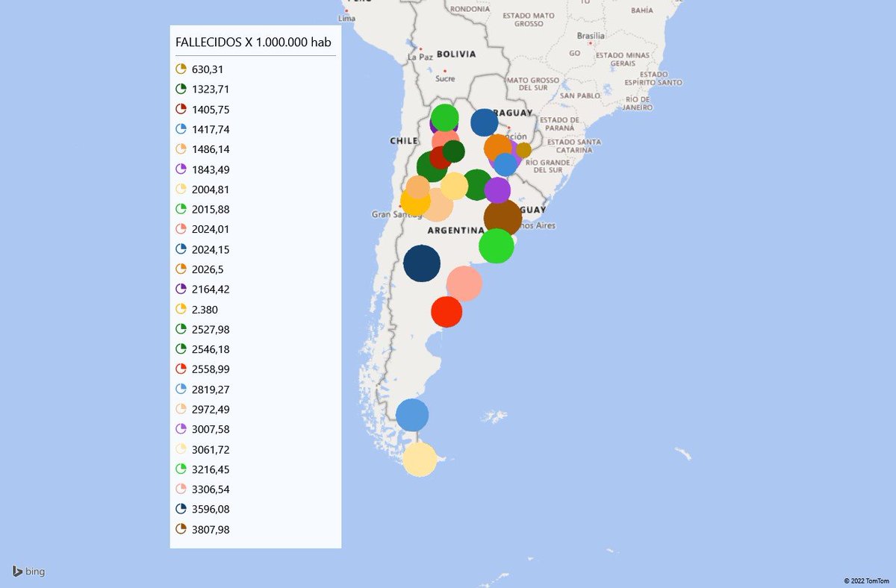Select the light blue bubble above Tierra del Fuego

[412, 415]
